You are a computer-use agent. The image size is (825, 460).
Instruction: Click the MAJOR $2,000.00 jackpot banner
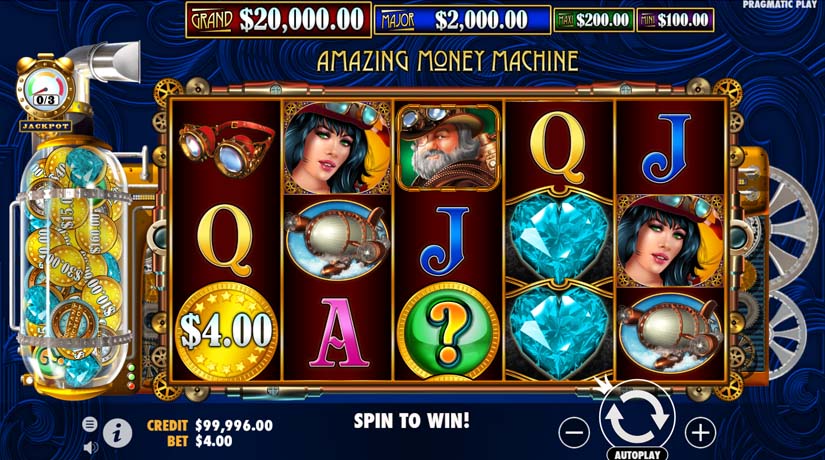click(x=462, y=20)
